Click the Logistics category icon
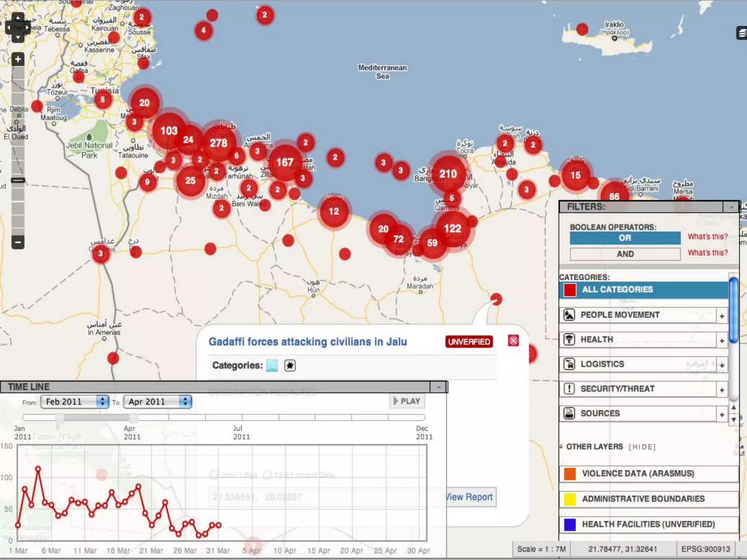747x560 pixels. 569,364
